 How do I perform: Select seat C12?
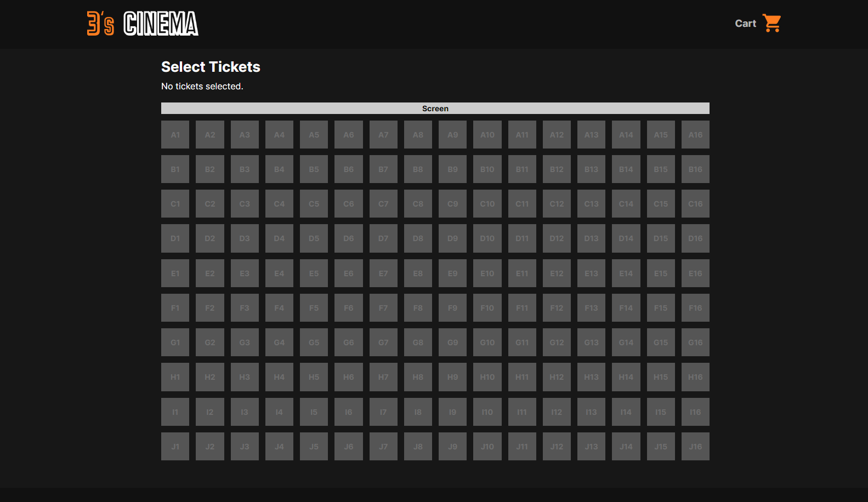(x=557, y=204)
